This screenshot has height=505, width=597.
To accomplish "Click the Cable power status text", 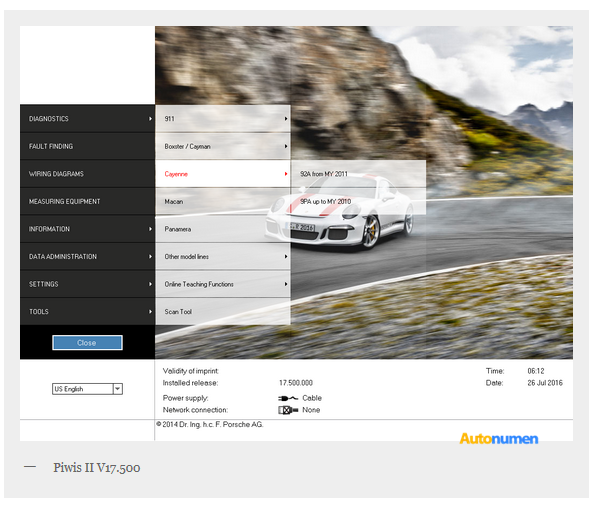I will tap(312, 398).
